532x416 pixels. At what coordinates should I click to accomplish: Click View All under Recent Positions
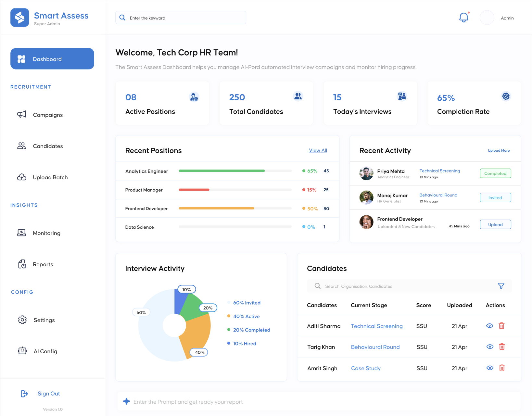click(x=318, y=150)
